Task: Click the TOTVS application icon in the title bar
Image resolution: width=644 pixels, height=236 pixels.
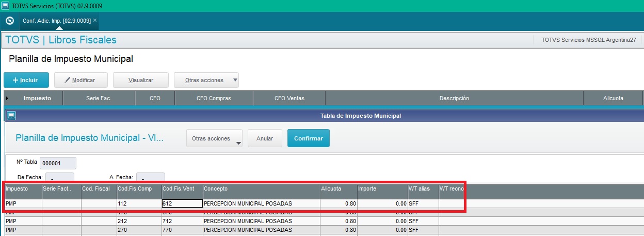Action: [5, 6]
